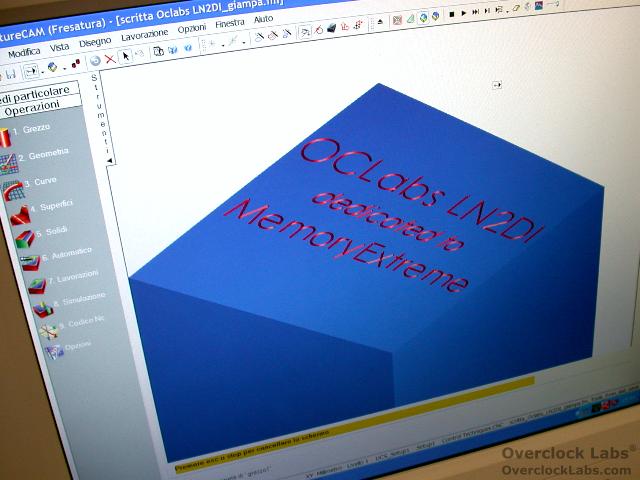Switch to the Operazioni panel tab
640x480 pixels.
(x=32, y=109)
